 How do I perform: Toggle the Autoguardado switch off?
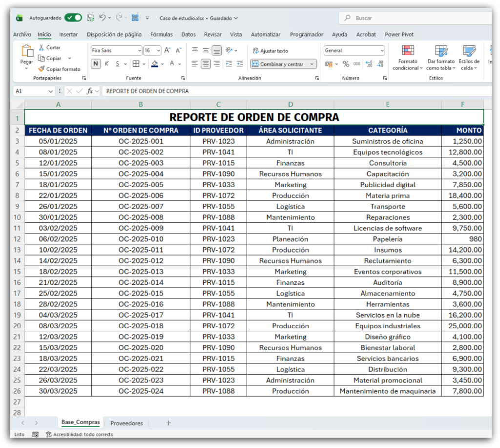click(73, 18)
